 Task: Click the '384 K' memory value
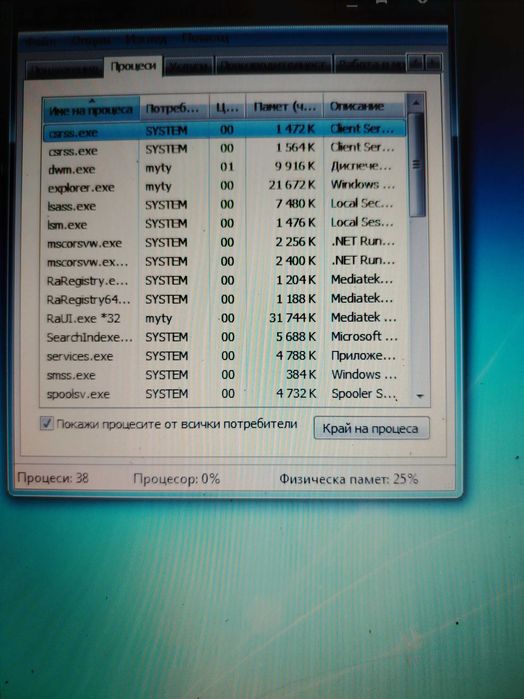tap(301, 374)
